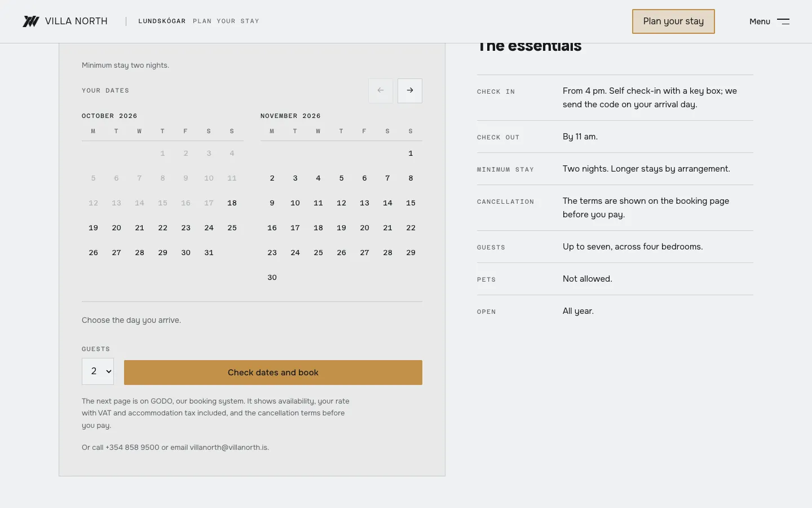Click the 'Minimum stay two nights.' note
Screen dimensions: 812x508
point(125,65)
